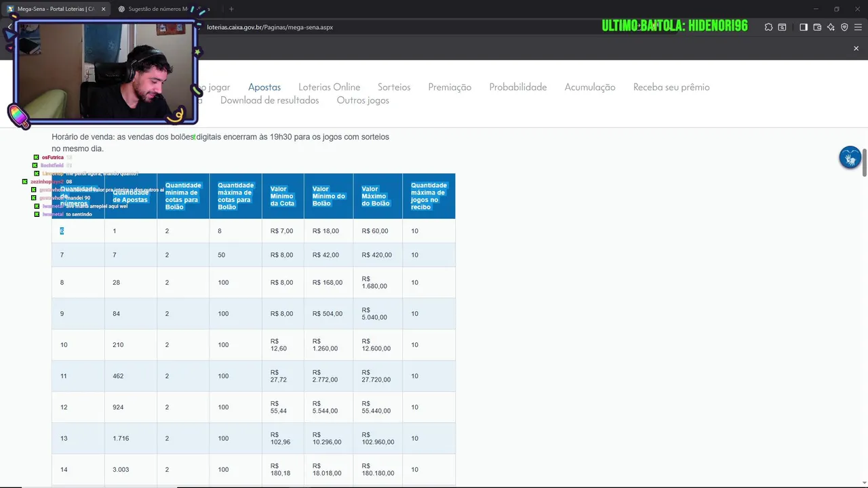
Task: Open Outros jogos link
Action: 363,100
